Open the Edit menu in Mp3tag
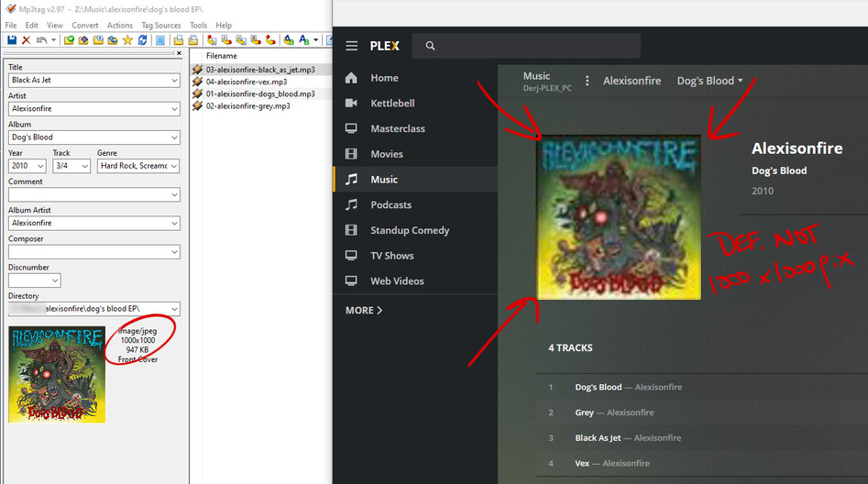Screen dimensions: 868x484 [31, 26]
